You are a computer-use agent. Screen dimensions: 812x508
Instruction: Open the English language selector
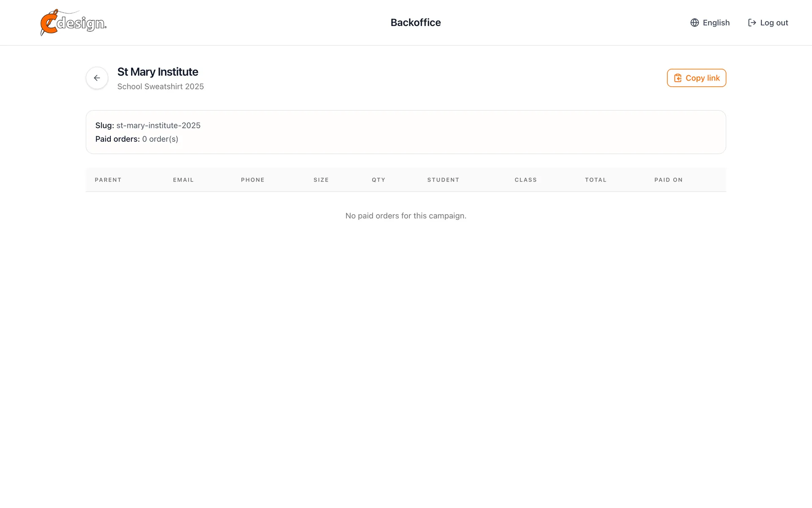pos(710,22)
